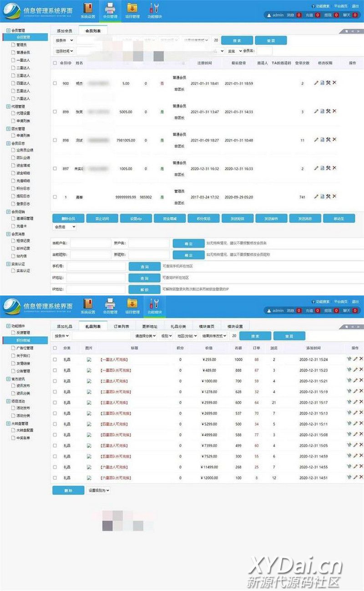Click the 解锁 button beside IP地址
This screenshot has height=591, width=364.
click(x=144, y=289)
